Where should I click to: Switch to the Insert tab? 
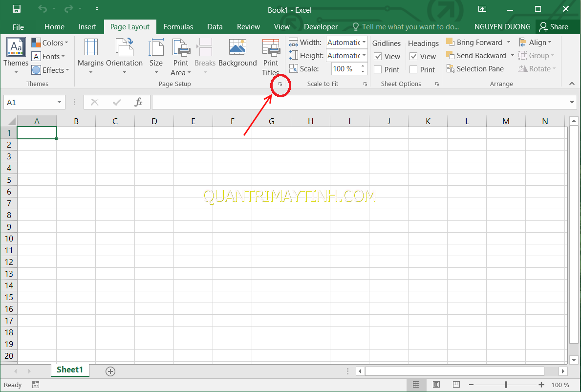[x=87, y=27]
